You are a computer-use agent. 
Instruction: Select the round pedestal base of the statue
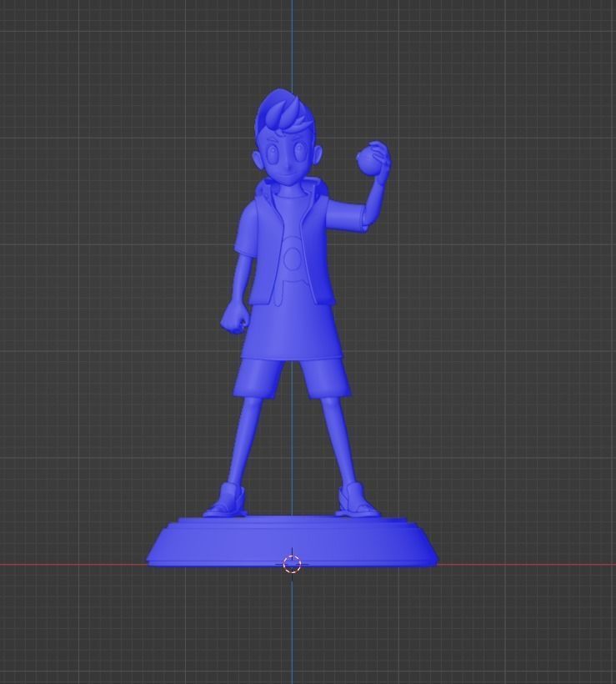point(292,541)
